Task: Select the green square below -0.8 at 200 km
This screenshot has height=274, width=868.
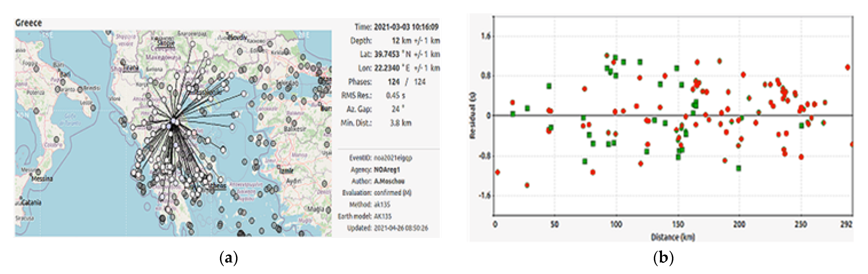Action: click(x=739, y=168)
